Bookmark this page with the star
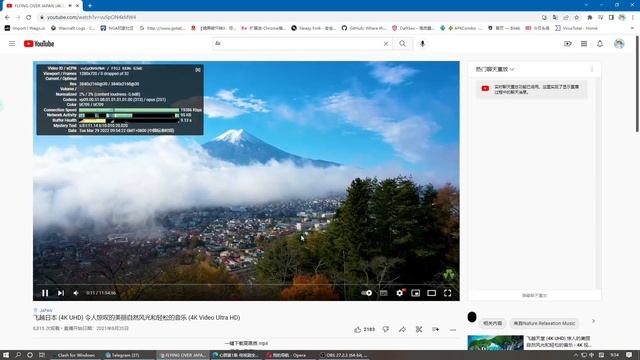The height and width of the screenshot is (360, 640). 577,18
